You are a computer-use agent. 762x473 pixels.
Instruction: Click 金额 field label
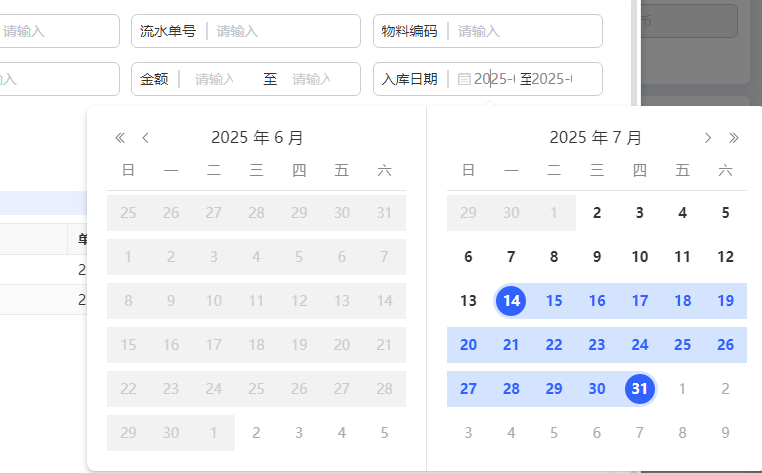coord(154,79)
